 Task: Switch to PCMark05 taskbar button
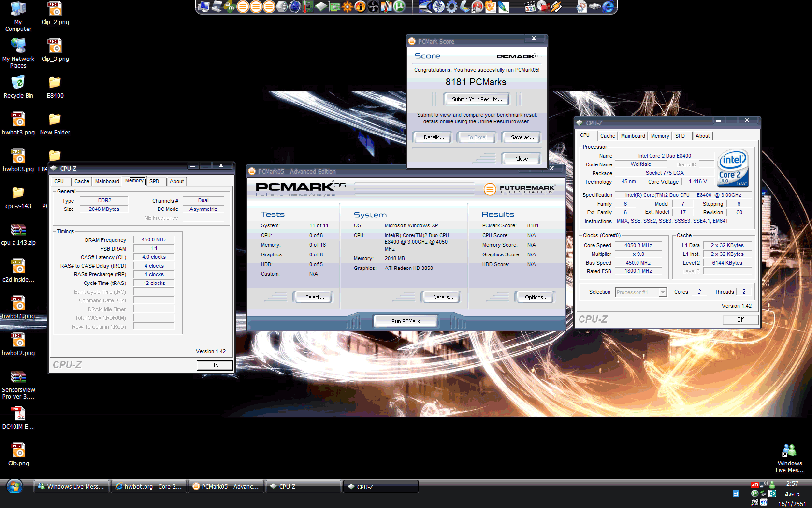[x=227, y=487]
